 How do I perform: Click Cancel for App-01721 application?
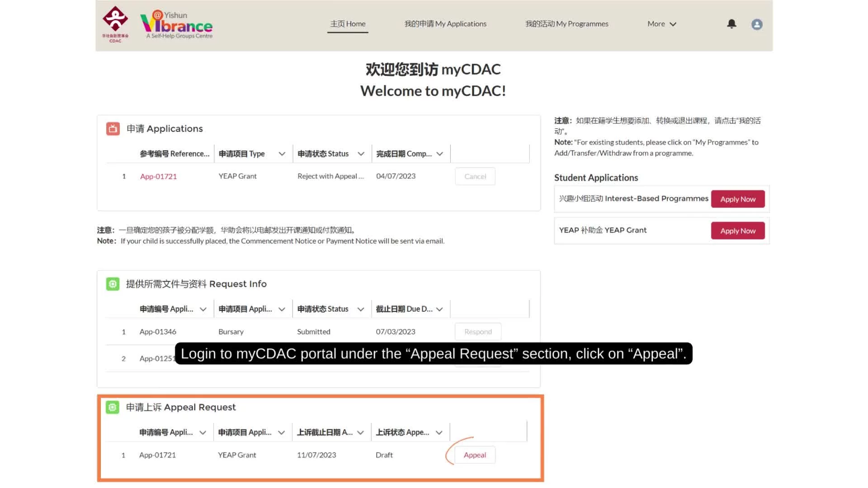pyautogui.click(x=475, y=176)
